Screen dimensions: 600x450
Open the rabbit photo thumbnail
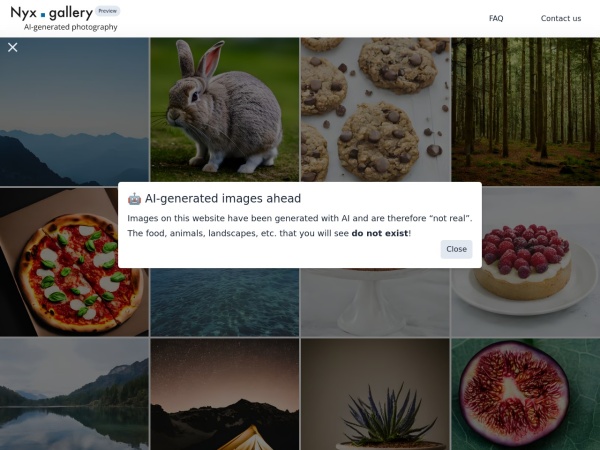pyautogui.click(x=225, y=110)
